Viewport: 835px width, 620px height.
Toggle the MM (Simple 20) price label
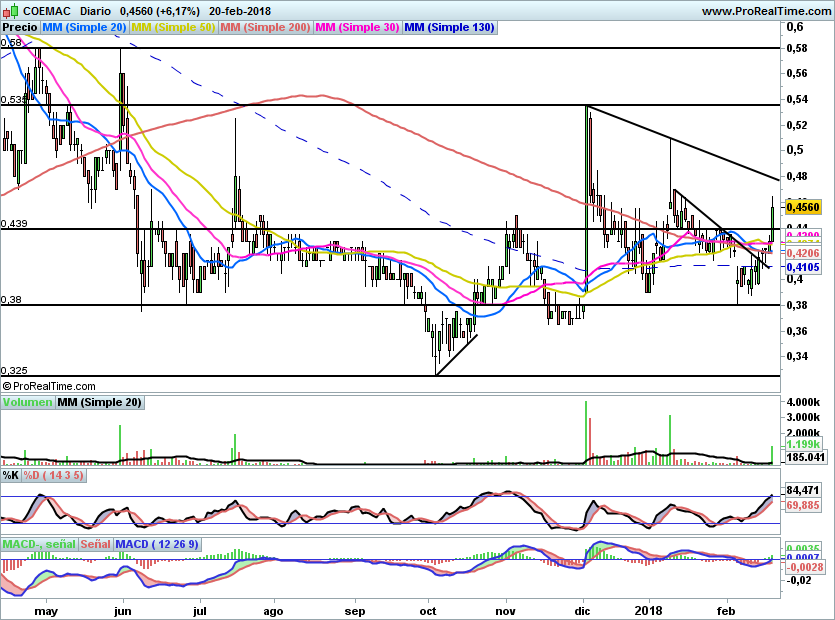point(85,28)
